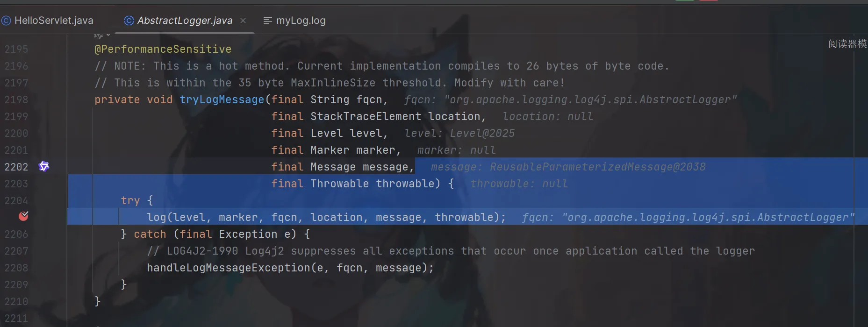Click the class icon on AbstractLogger.java tab
Image resolution: width=868 pixels, height=327 pixels.
tap(129, 21)
